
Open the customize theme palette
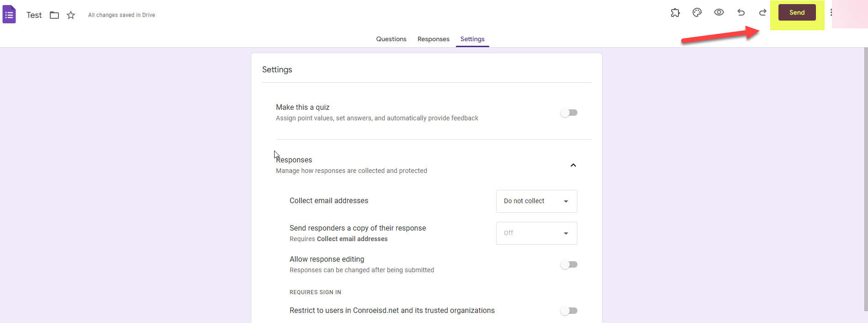(697, 13)
